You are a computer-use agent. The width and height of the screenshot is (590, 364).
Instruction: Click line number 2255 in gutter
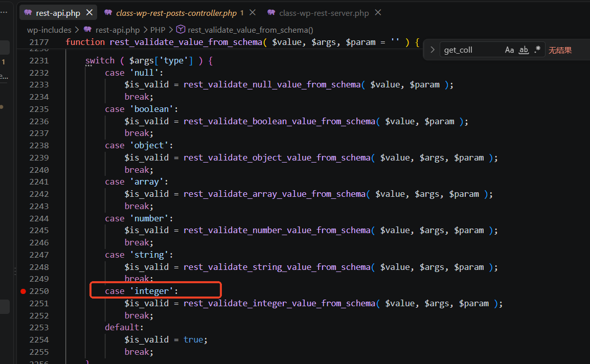[x=39, y=352]
